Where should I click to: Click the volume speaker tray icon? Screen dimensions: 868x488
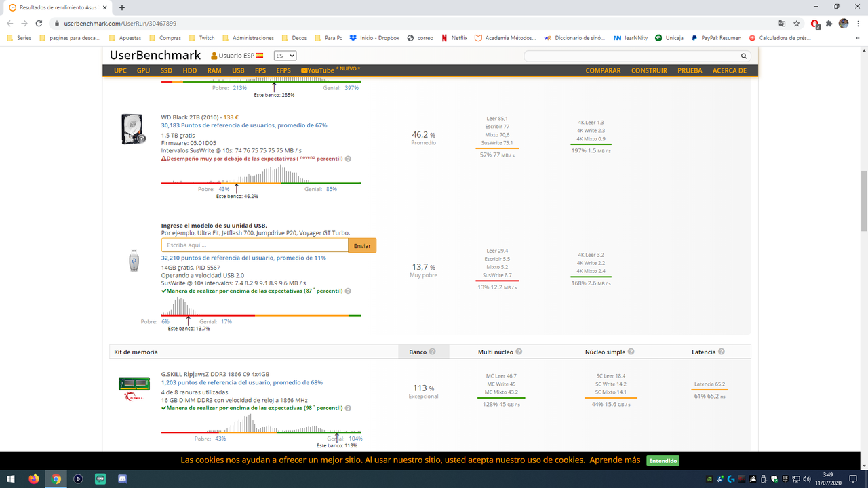click(x=806, y=479)
